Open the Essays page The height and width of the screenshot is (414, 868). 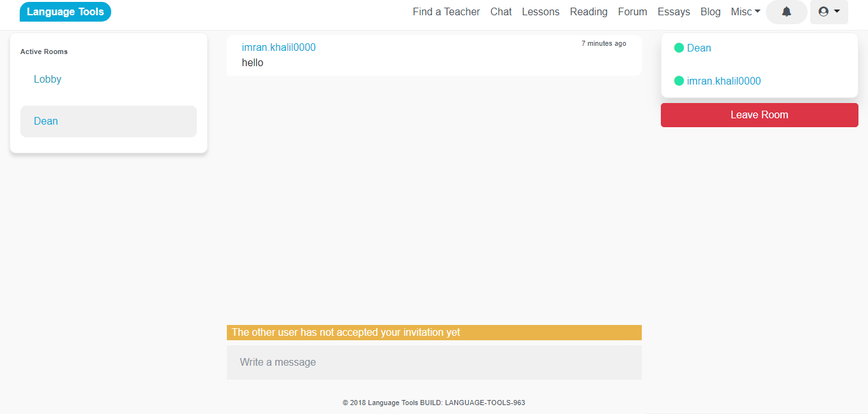pyautogui.click(x=674, y=12)
